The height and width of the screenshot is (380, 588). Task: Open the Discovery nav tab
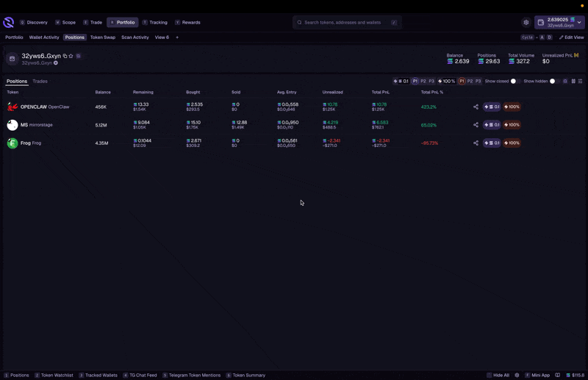pos(34,23)
